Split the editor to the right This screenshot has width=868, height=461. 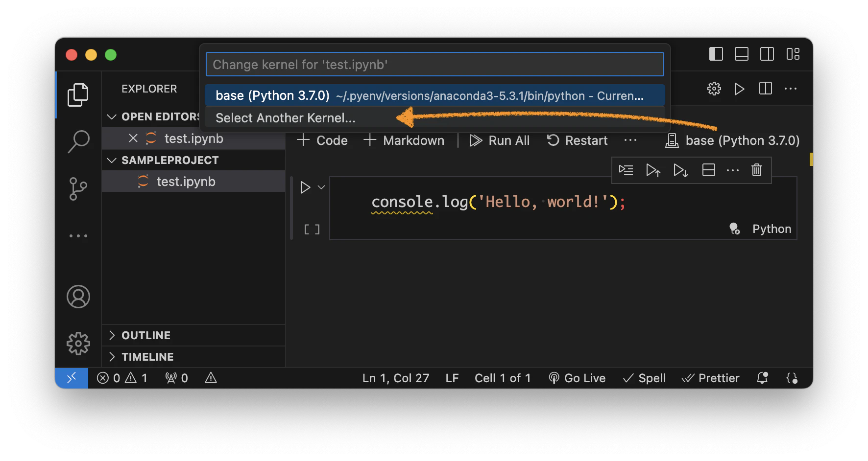(x=765, y=89)
